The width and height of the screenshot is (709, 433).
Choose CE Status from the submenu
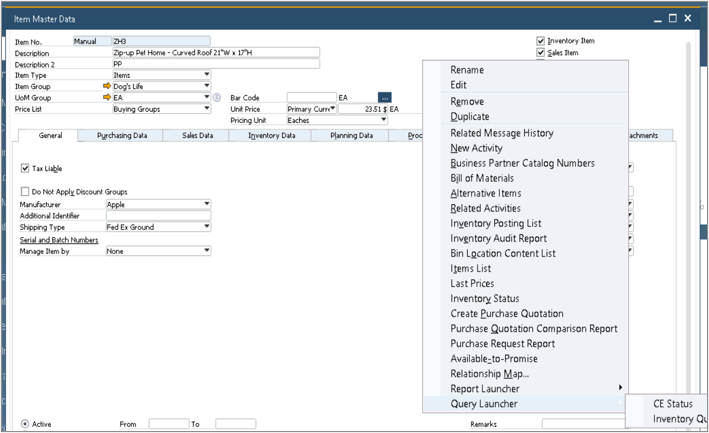click(672, 404)
